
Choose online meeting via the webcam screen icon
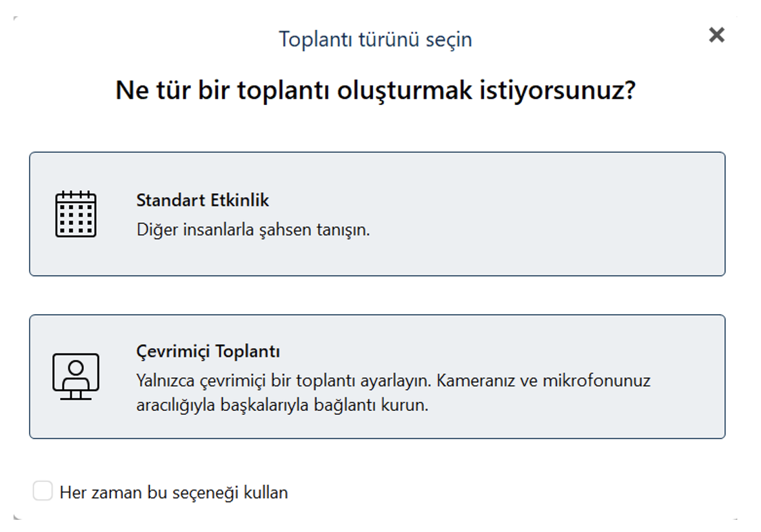point(76,376)
